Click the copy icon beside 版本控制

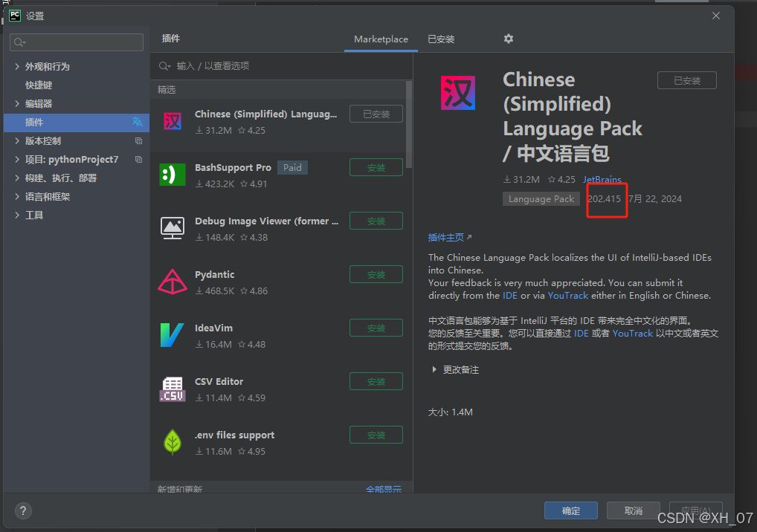138,141
